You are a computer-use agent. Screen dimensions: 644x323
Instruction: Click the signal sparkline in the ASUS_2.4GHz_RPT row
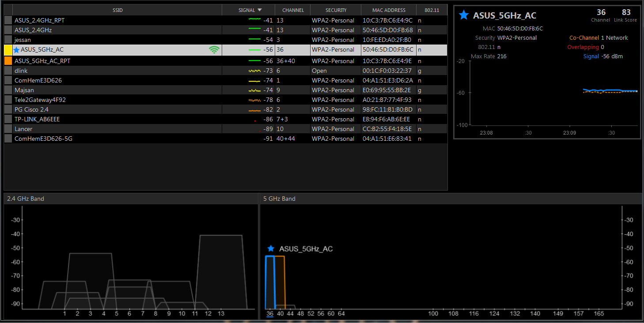pos(255,20)
